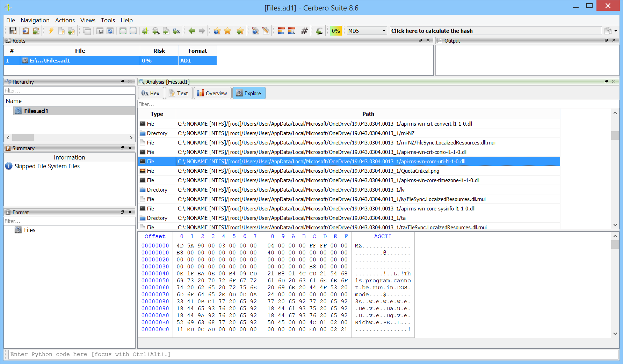Switch to the Overview view
The height and width of the screenshot is (364, 623).
tap(212, 93)
